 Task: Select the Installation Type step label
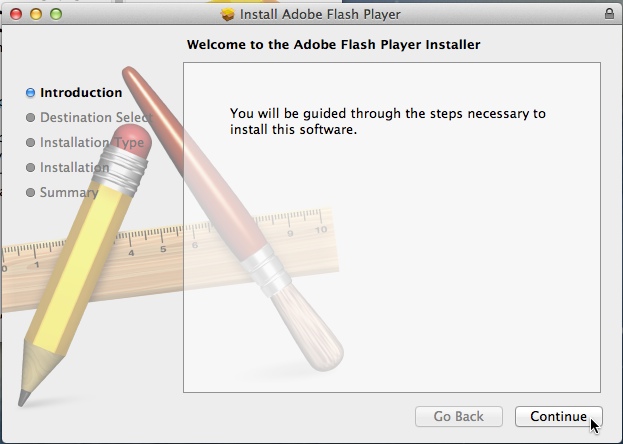pyautogui.click(x=92, y=143)
